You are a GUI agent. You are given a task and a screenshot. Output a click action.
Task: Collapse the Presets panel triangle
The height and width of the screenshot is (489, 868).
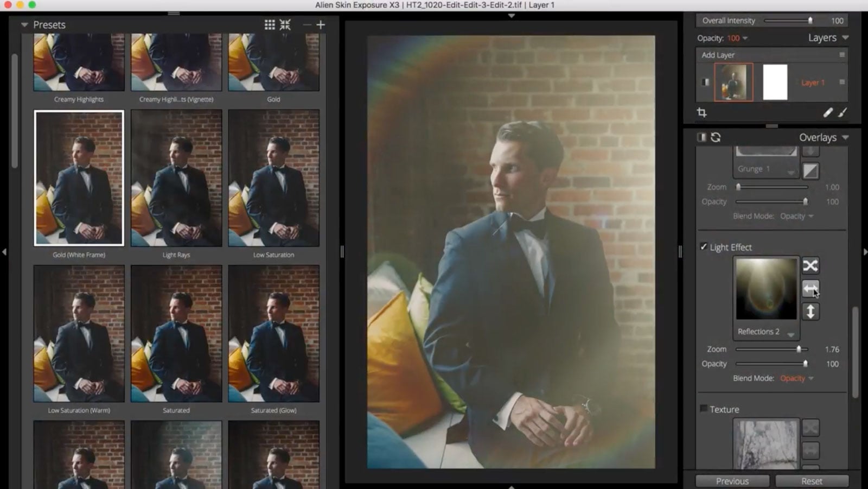point(24,25)
